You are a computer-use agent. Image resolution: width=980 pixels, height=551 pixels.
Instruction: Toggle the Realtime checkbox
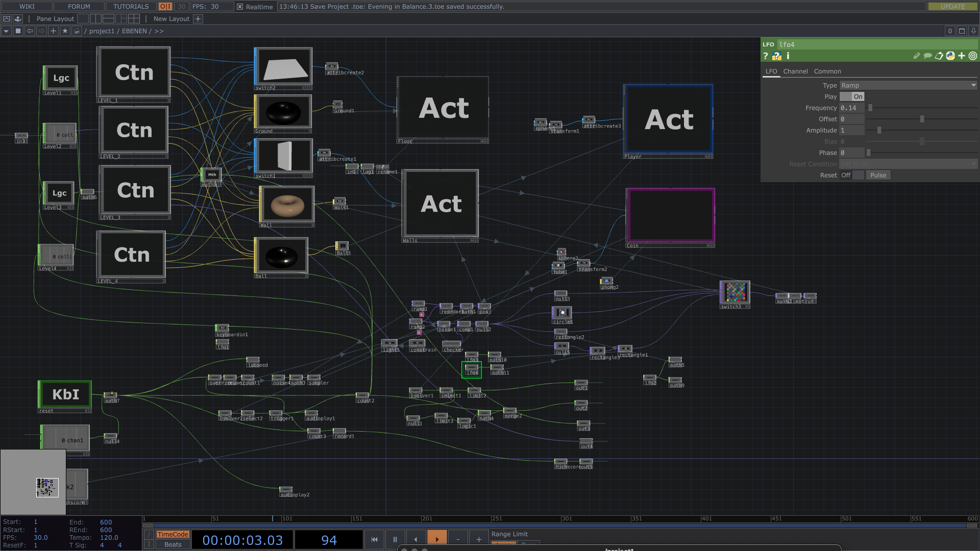pyautogui.click(x=240, y=7)
